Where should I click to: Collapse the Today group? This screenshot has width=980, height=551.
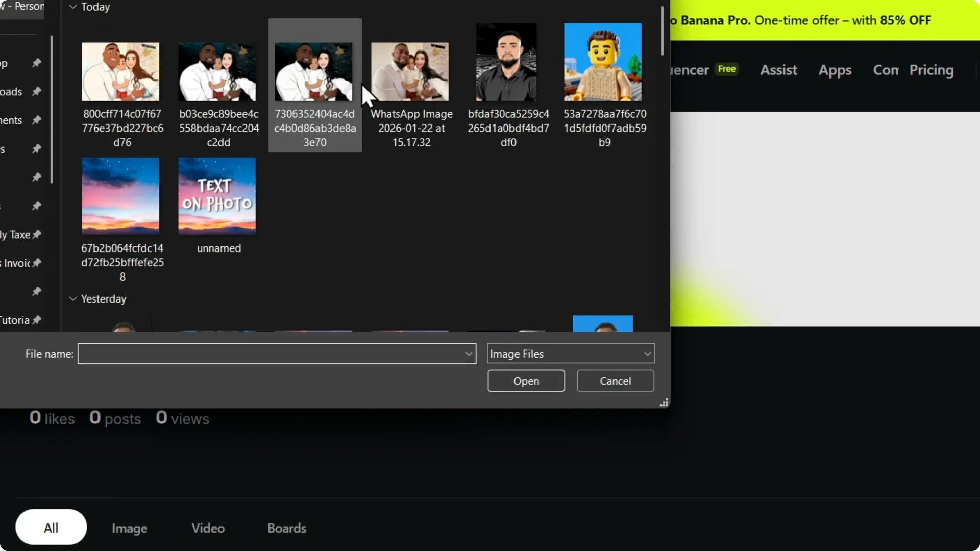pos(72,7)
